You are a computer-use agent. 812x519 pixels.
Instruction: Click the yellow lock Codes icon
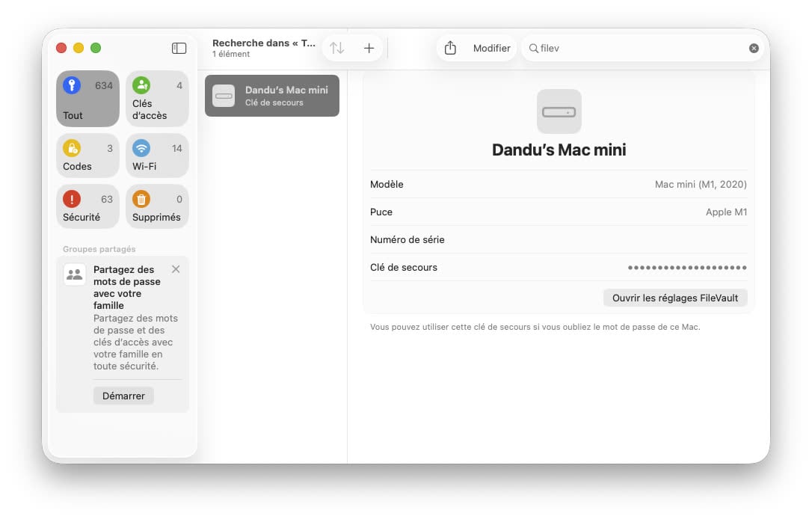coord(72,148)
